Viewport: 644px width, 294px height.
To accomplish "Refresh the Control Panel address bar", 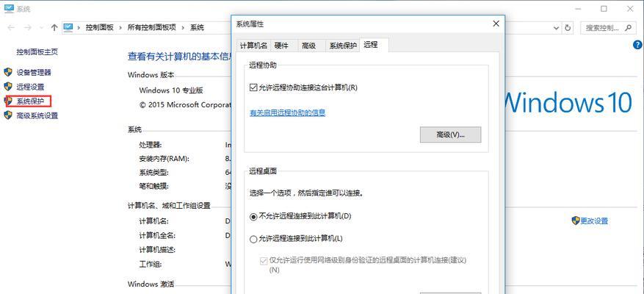I will coord(568,27).
